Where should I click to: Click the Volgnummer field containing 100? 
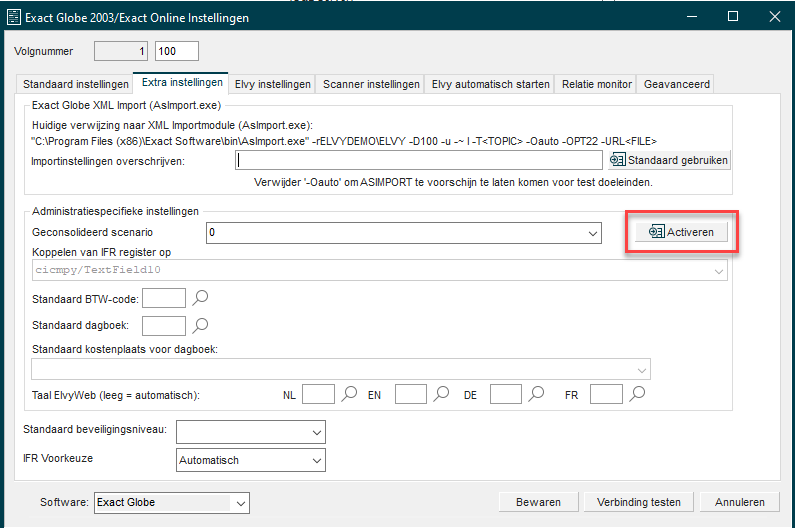(x=176, y=51)
